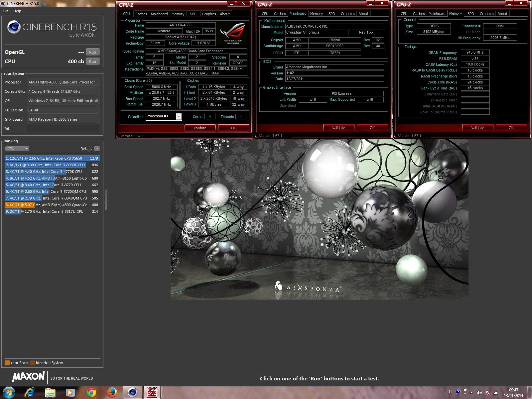Screen dimensions: 532x399
Task: Select ranking row Intel Core i7-3930K
Action: click(x=52, y=165)
